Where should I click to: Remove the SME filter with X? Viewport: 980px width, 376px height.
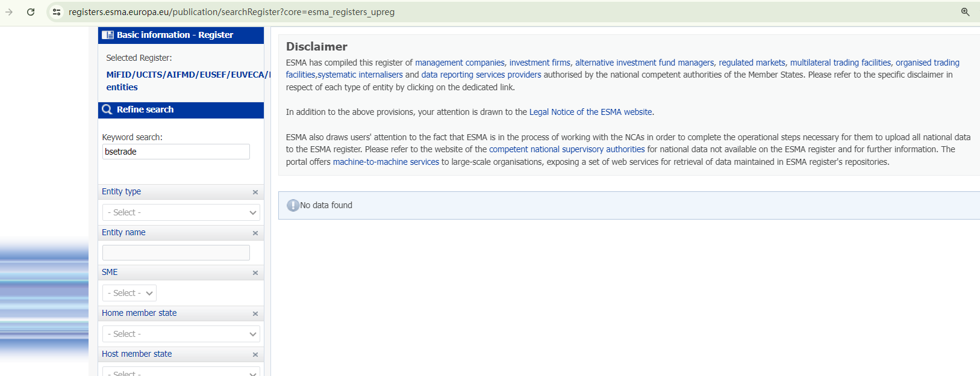coord(255,273)
